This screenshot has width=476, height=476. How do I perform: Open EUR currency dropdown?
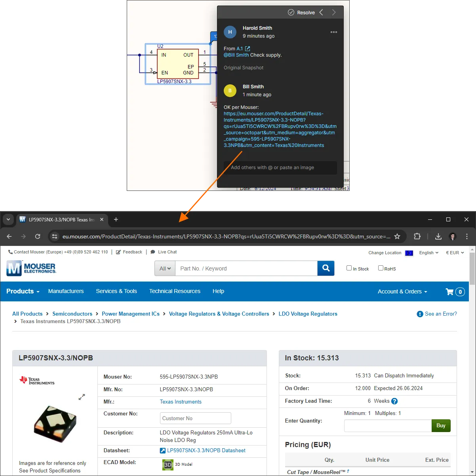[455, 253]
